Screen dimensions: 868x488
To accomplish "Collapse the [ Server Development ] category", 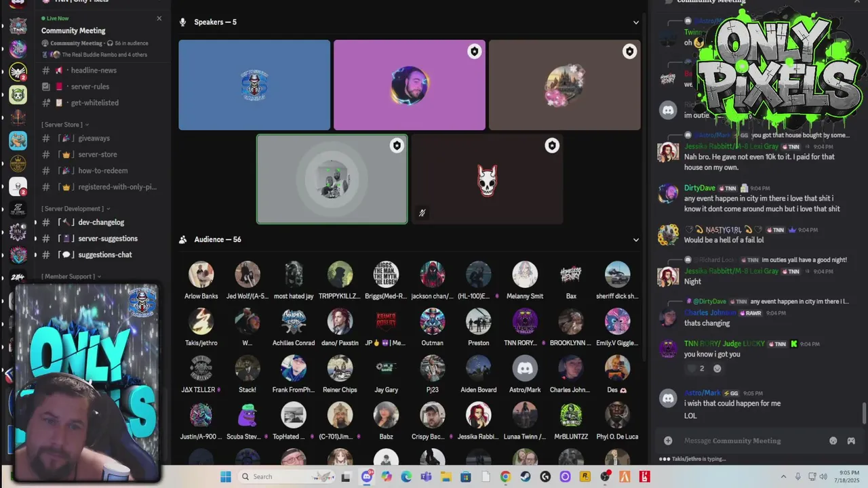I will click(x=75, y=209).
